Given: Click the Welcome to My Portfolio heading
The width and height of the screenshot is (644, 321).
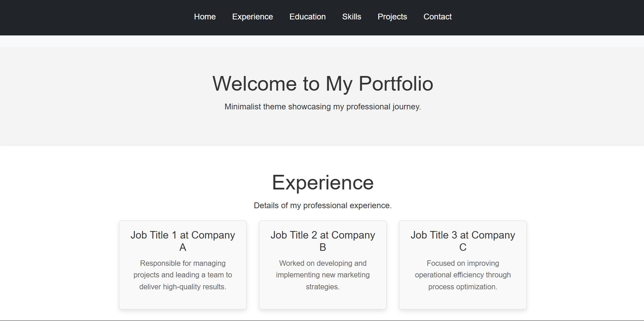Looking at the screenshot, I should (323, 83).
